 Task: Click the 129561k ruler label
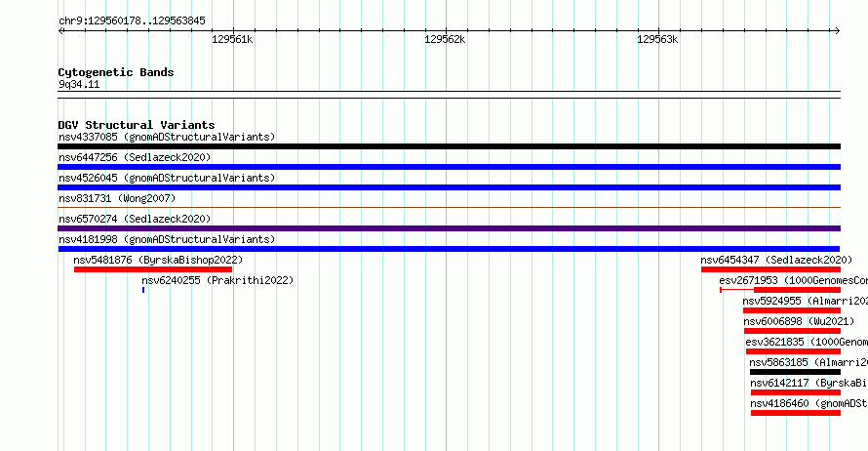tap(232, 39)
